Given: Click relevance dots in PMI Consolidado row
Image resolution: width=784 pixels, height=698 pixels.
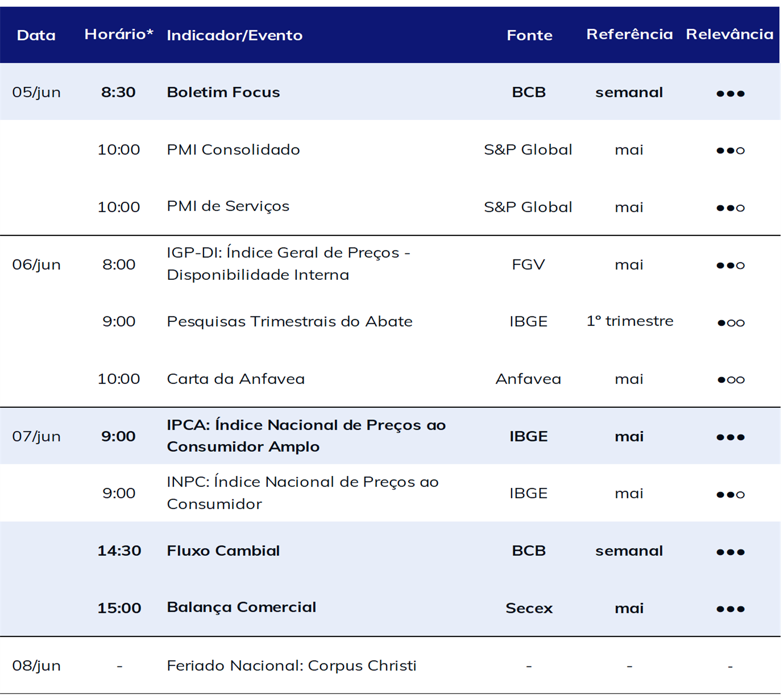Looking at the screenshot, I should [x=731, y=151].
